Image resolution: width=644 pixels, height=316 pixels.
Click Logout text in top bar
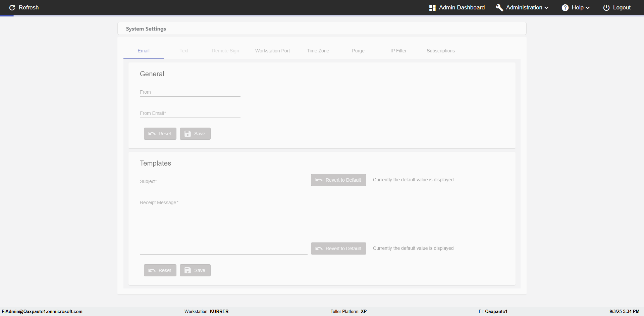tap(622, 8)
